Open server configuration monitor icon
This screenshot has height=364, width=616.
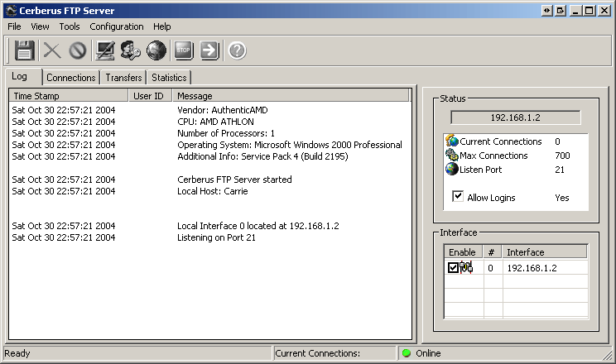click(x=105, y=50)
